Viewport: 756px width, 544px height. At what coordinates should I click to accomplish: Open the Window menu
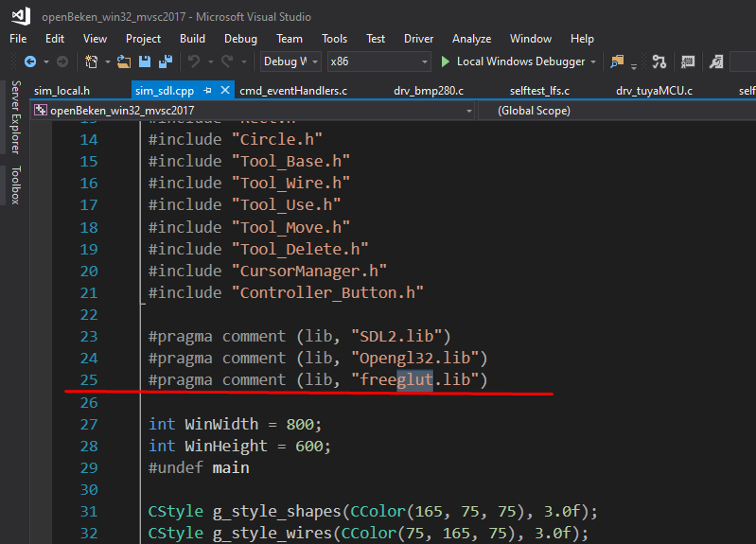531,39
